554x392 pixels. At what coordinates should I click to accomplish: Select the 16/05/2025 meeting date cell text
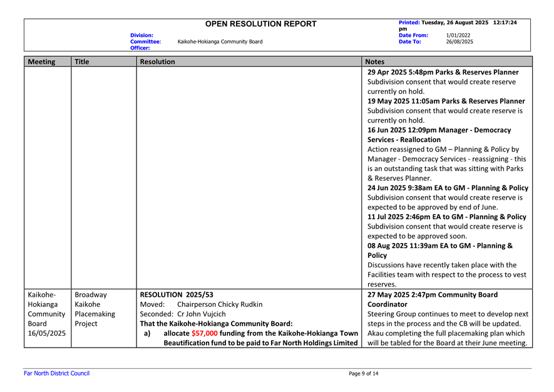[x=47, y=333]
